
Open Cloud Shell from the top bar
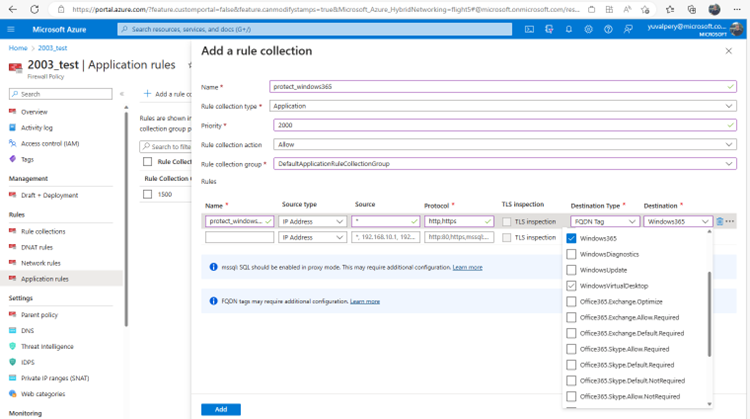529,29
